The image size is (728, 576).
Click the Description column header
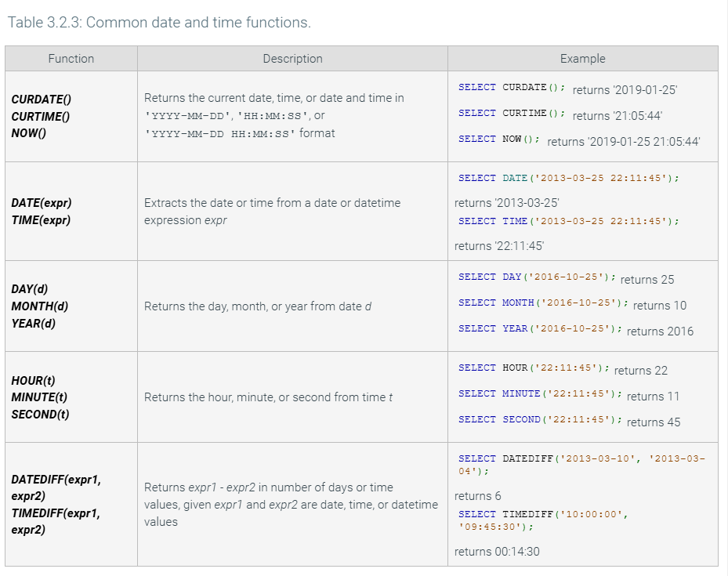pos(292,59)
